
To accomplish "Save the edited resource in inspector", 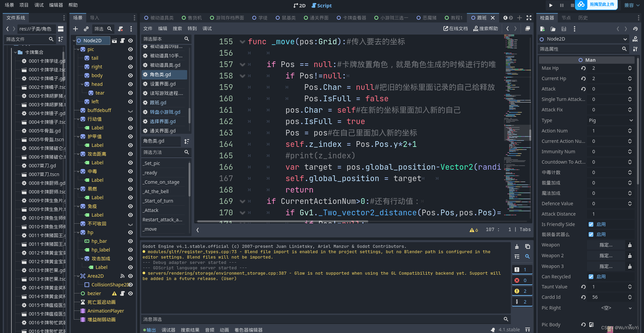I will [x=564, y=29].
